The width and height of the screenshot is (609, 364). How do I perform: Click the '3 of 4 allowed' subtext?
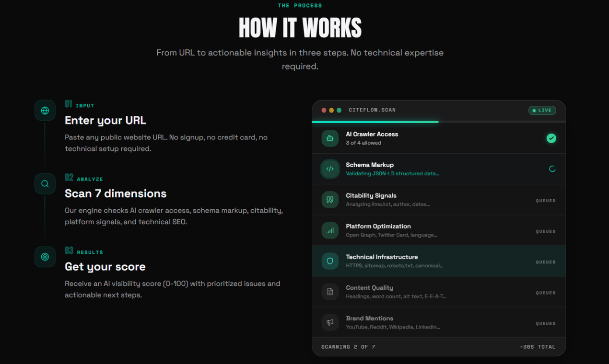coord(363,143)
